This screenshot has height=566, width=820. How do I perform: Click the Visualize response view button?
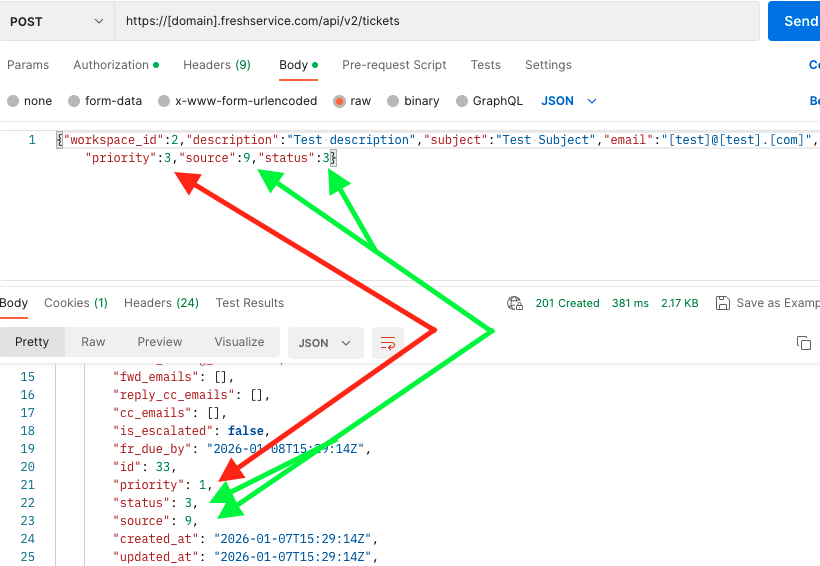[x=237, y=342]
